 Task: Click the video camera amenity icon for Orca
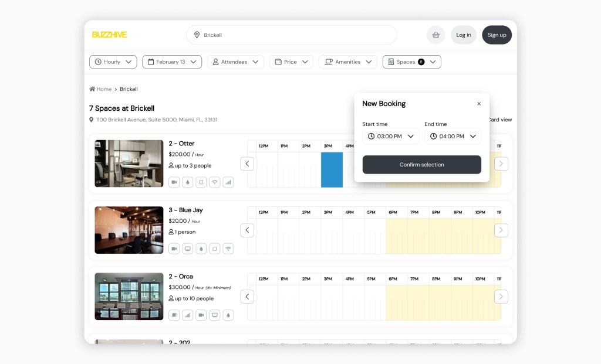201,315
